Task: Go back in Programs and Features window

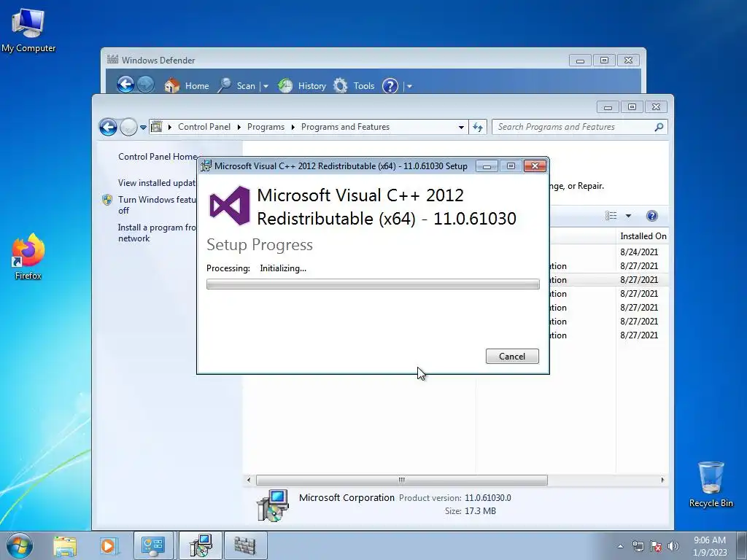Action: coord(108,127)
